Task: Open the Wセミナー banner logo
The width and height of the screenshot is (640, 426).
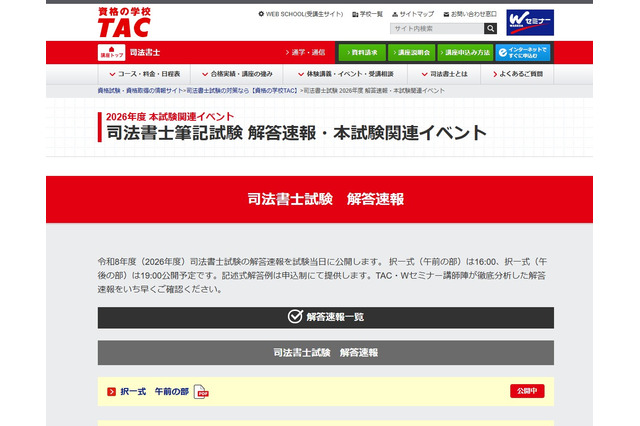Action: (x=530, y=22)
